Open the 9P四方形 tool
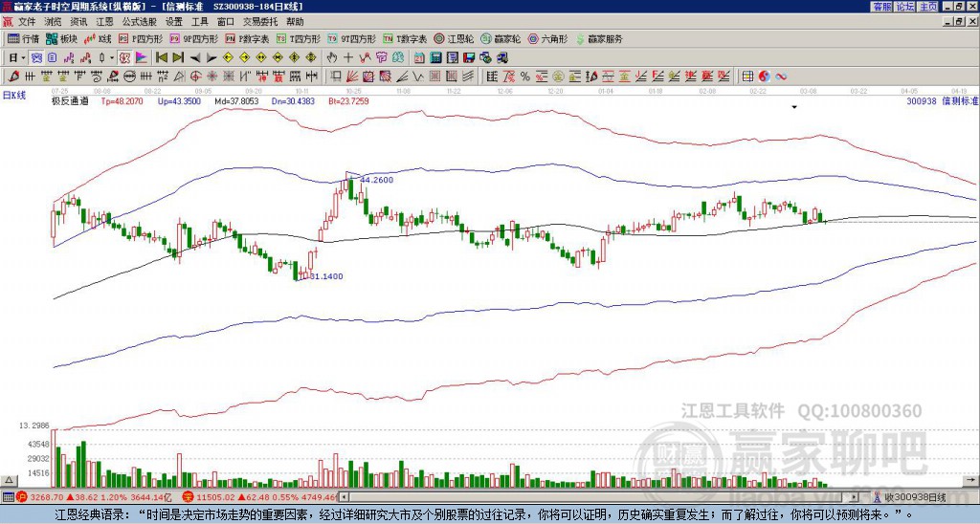 coord(194,38)
